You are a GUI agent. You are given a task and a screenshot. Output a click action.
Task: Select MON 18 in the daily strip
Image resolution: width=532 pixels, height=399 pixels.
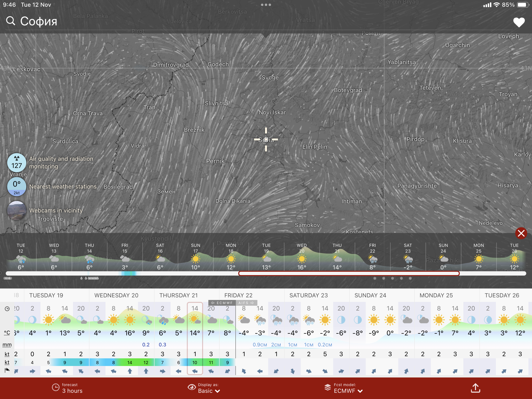click(x=231, y=256)
